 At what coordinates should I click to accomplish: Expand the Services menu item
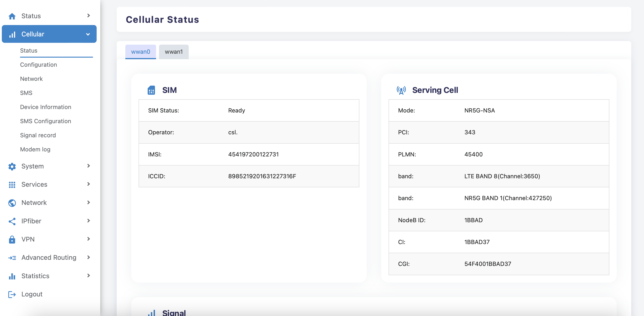[49, 184]
